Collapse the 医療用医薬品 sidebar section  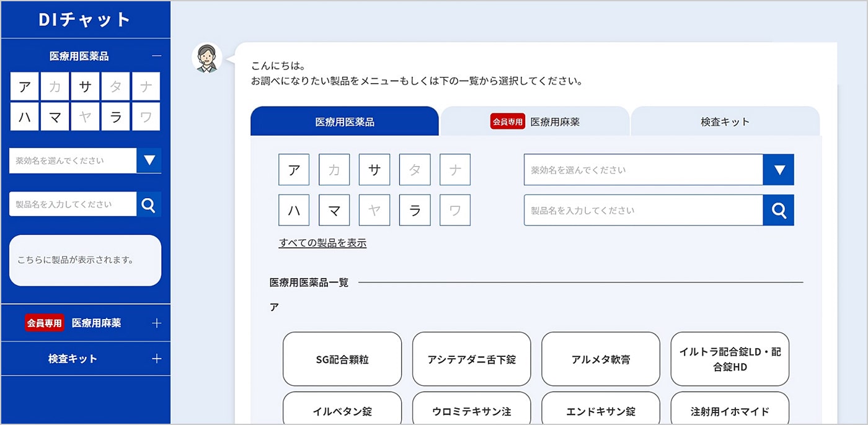tap(156, 56)
